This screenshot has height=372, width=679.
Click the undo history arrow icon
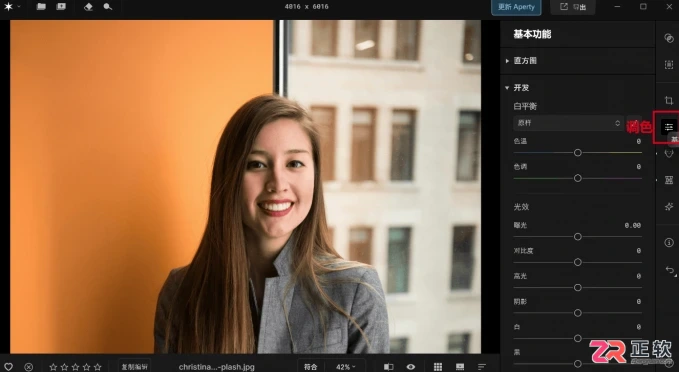pyautogui.click(x=669, y=270)
